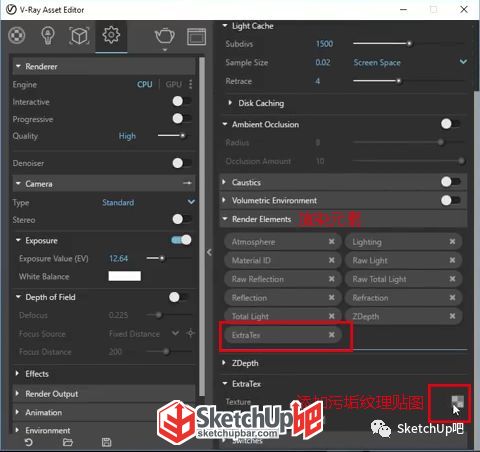
Task: Remove the Refraction render element
Action: [x=452, y=297]
